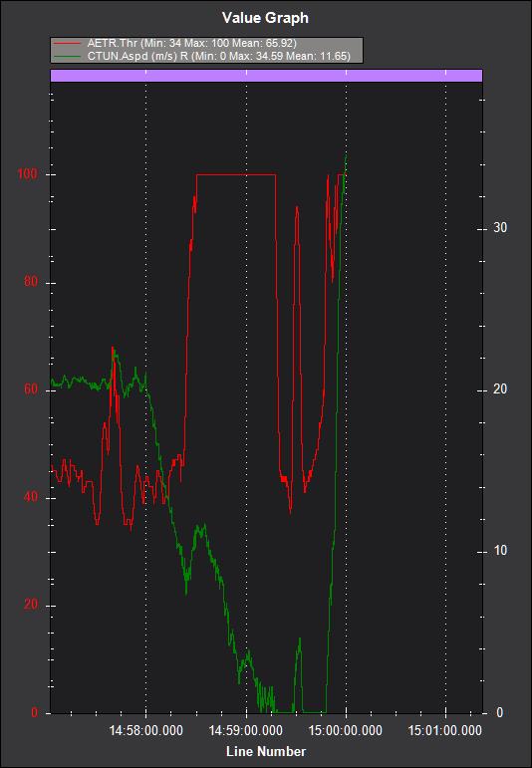Image resolution: width=532 pixels, height=768 pixels.
Task: Click the flat 100 throttle plateau line
Action: pos(236,174)
